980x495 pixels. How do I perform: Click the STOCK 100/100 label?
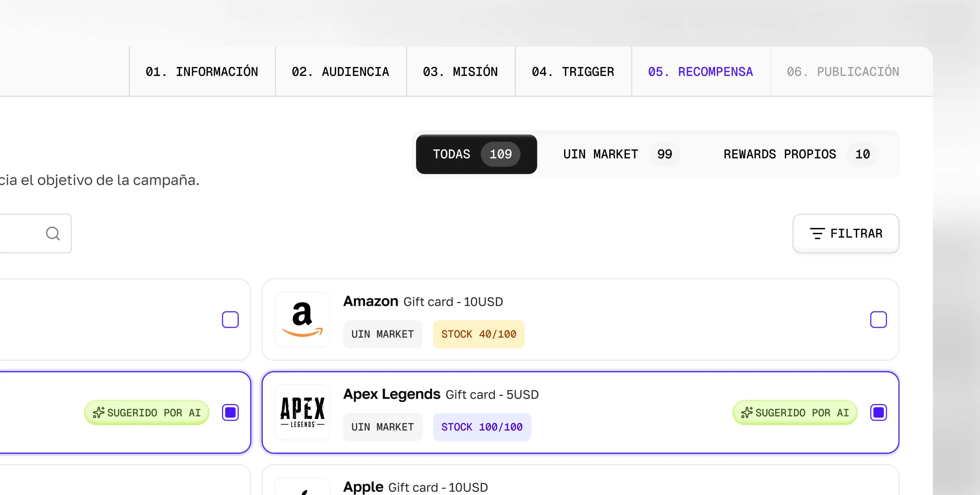(x=482, y=427)
